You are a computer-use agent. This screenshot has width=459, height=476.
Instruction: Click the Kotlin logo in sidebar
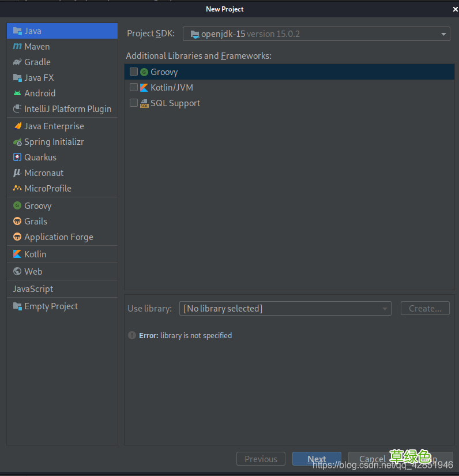click(x=17, y=254)
